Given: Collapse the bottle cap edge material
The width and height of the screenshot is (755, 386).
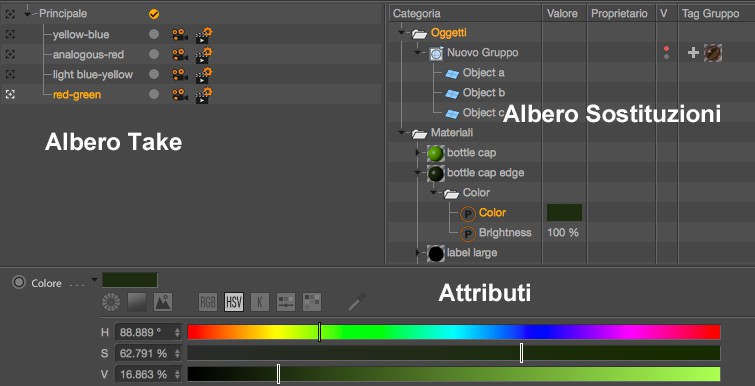Looking at the screenshot, I should click(x=417, y=173).
